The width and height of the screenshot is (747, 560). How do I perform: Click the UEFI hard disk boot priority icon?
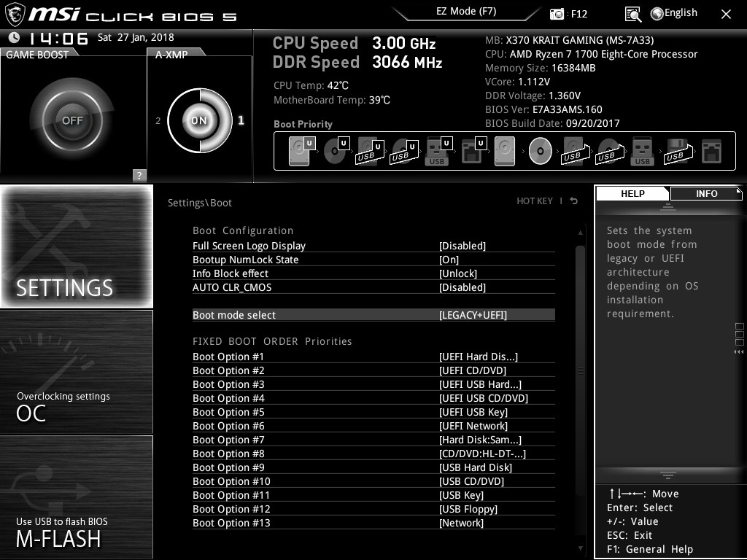tap(302, 151)
